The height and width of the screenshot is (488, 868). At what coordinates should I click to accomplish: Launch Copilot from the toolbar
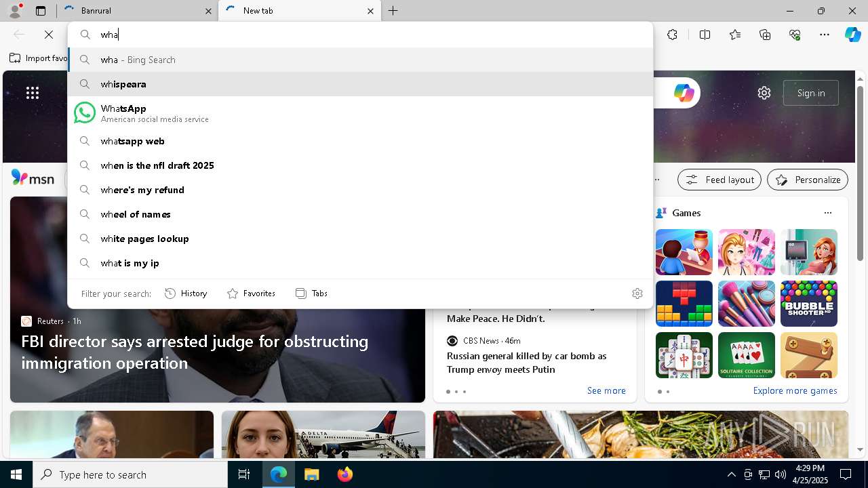(852, 35)
